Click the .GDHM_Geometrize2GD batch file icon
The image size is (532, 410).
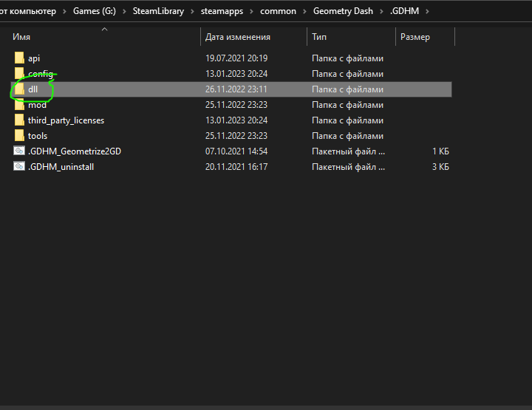click(20, 151)
